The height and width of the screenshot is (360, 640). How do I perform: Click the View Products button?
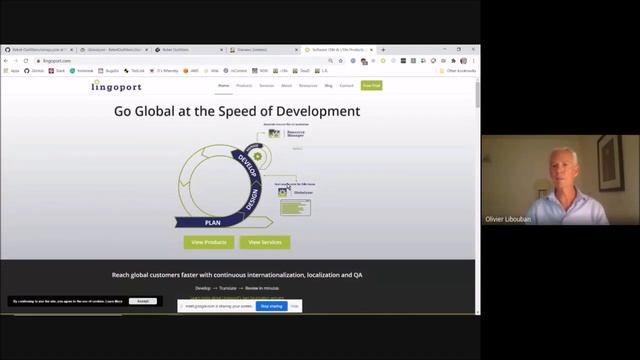(x=209, y=242)
